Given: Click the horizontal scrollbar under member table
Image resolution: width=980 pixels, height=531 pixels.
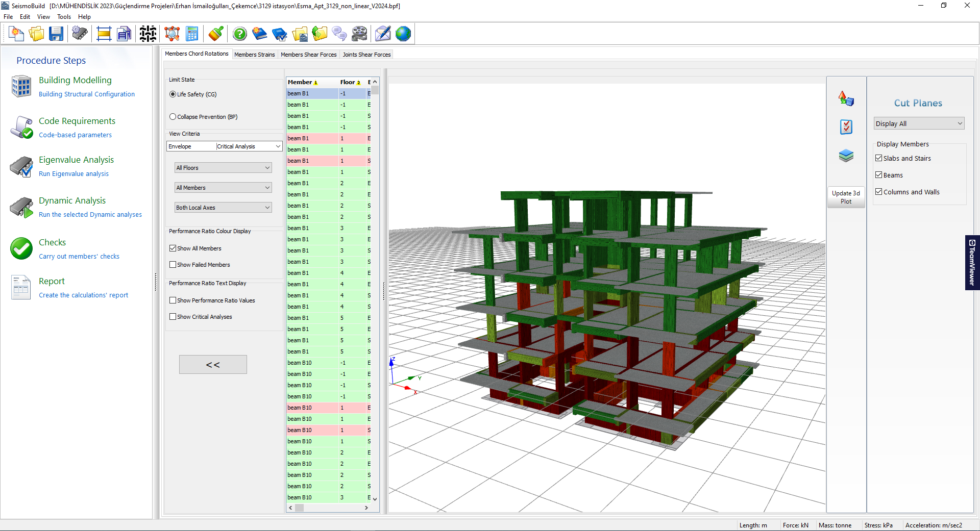Looking at the screenshot, I should click(332, 508).
